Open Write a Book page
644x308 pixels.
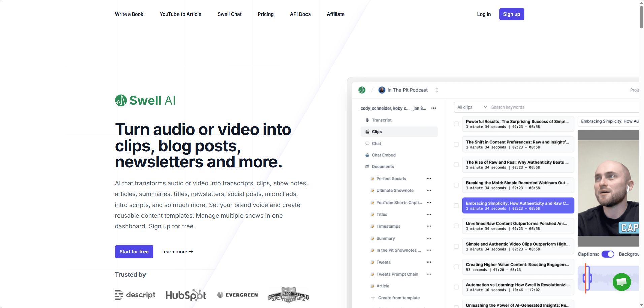pos(129,14)
